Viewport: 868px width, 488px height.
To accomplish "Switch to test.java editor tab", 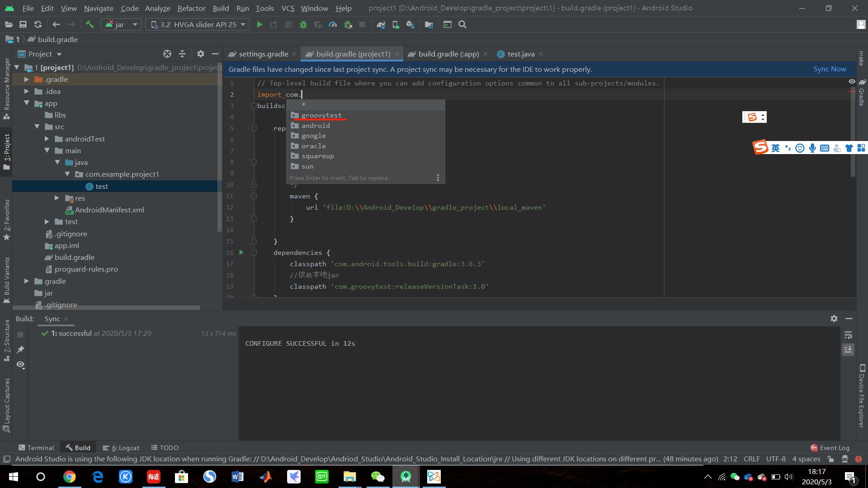I will pos(521,54).
